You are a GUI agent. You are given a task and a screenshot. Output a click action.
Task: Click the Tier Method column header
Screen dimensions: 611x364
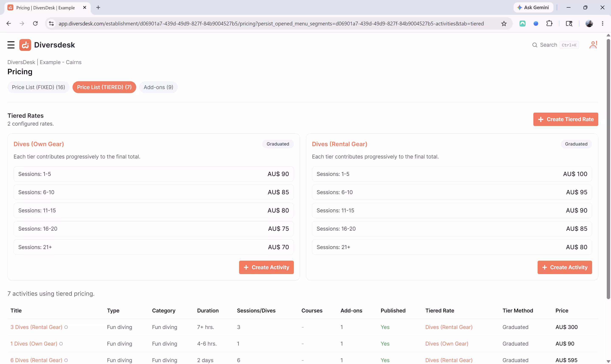(518, 311)
